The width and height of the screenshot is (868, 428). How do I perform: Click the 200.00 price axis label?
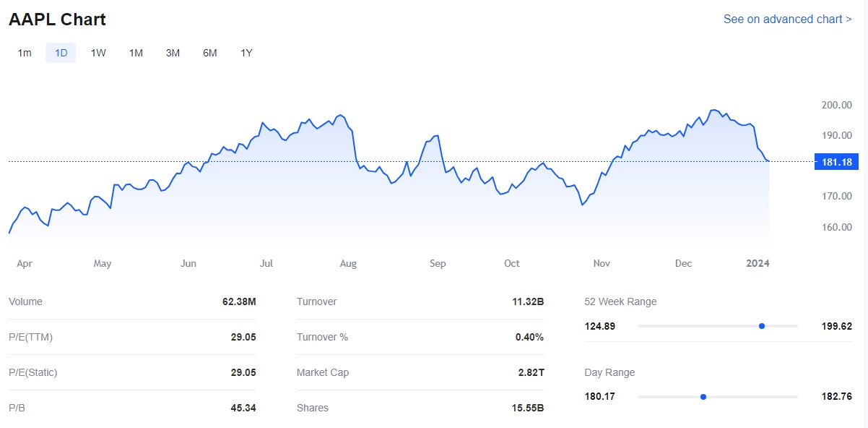click(836, 105)
